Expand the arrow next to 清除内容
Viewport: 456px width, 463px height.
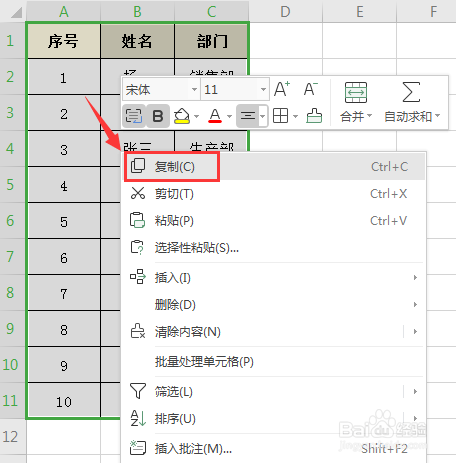tap(415, 332)
